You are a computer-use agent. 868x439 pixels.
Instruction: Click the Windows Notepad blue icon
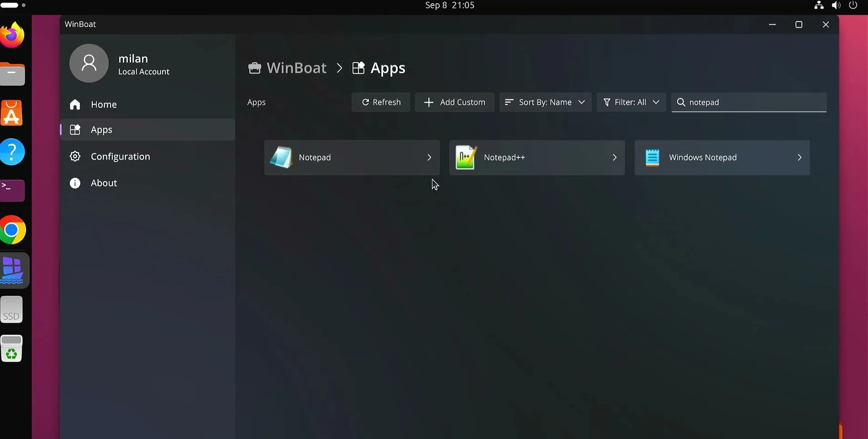click(652, 158)
